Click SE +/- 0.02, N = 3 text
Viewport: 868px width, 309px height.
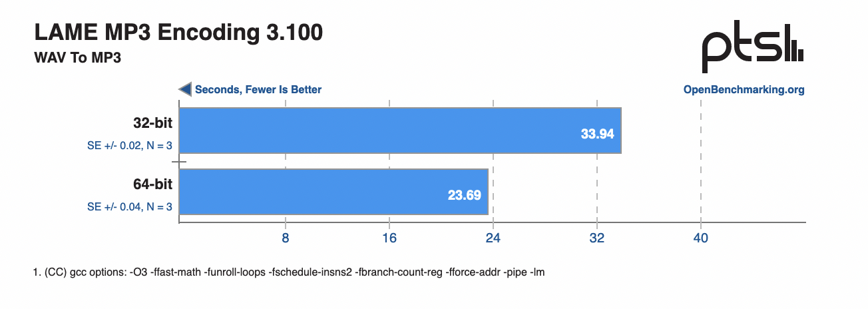tap(130, 145)
